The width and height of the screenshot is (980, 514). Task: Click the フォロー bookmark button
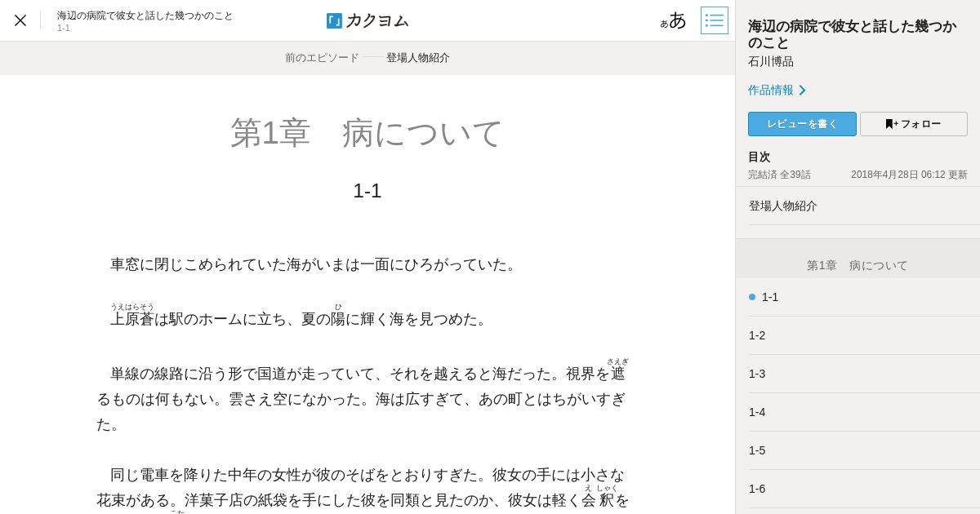click(x=914, y=124)
